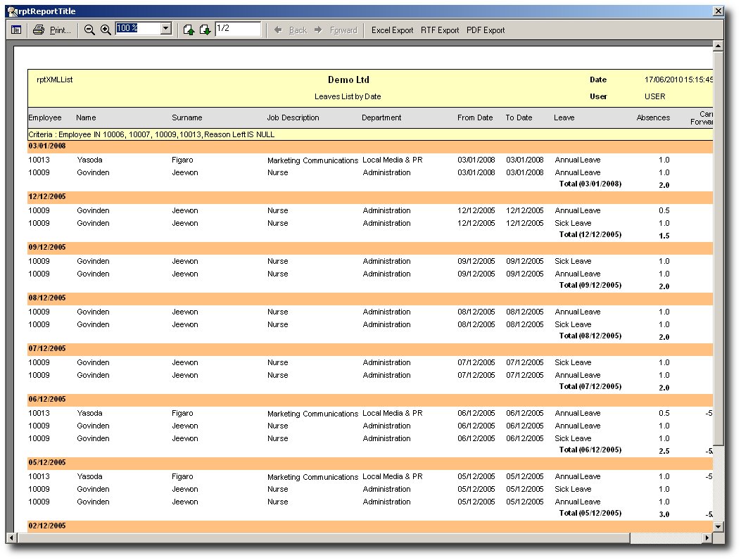
Task: Click the vertical scrollbar up arrow
Action: (x=718, y=46)
